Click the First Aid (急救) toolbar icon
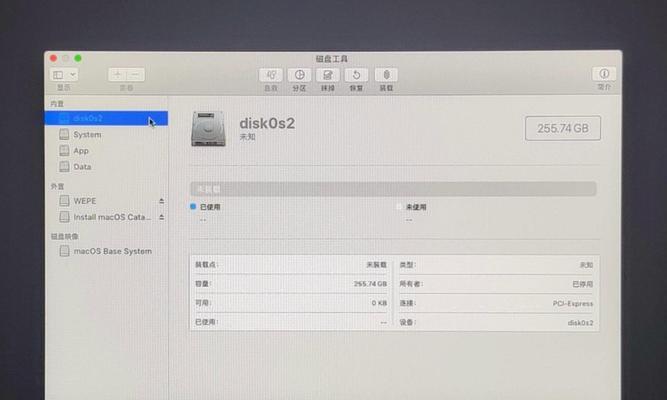This screenshot has width=667, height=400. (271, 75)
